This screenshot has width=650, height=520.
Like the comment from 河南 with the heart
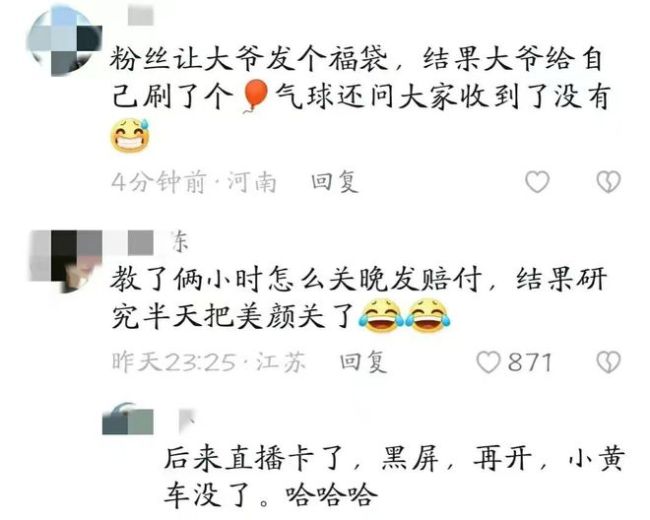pos(537,182)
